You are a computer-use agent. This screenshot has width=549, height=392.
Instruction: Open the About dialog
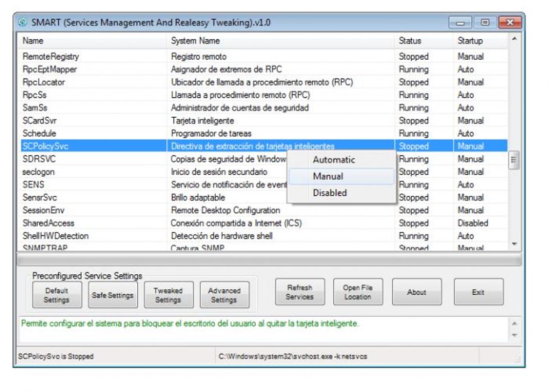coord(417,292)
